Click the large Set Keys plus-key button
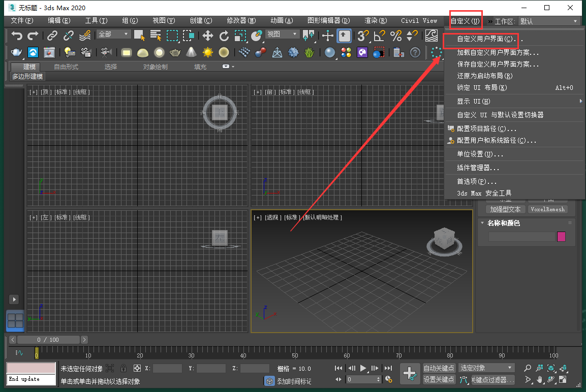The height and width of the screenshot is (392, 586). pos(410,374)
